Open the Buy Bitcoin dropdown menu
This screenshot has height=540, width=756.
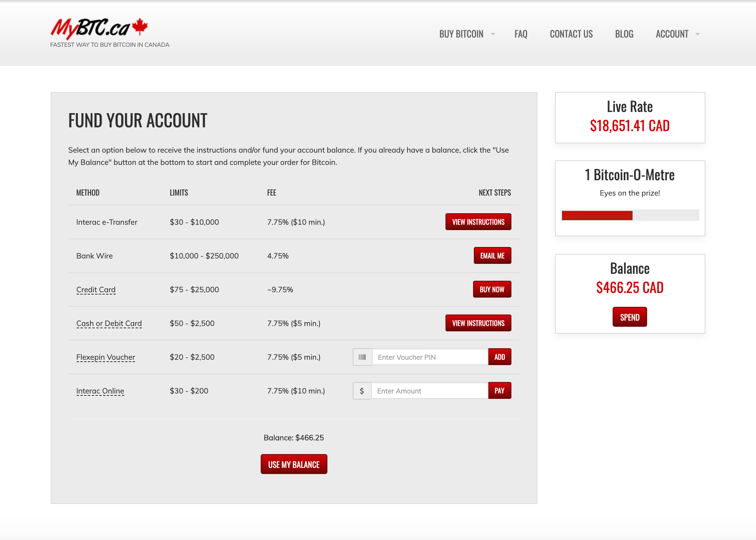pyautogui.click(x=461, y=34)
